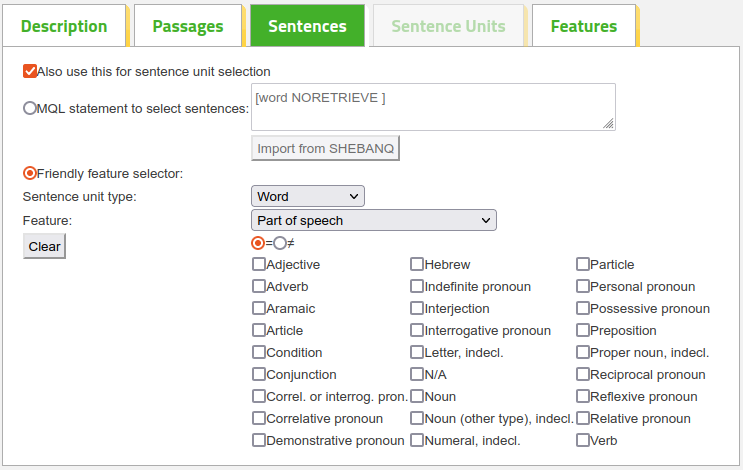Open the Passages tab
The image size is (743, 470).
pyautogui.click(x=188, y=26)
